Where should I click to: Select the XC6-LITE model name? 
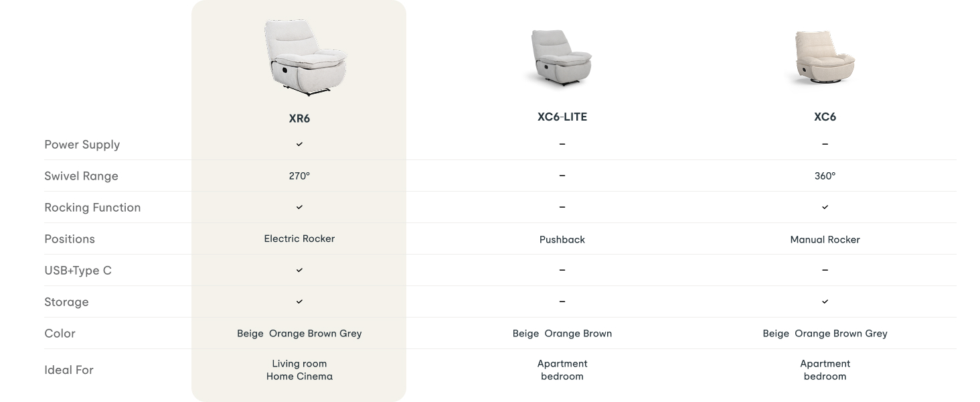click(x=562, y=117)
